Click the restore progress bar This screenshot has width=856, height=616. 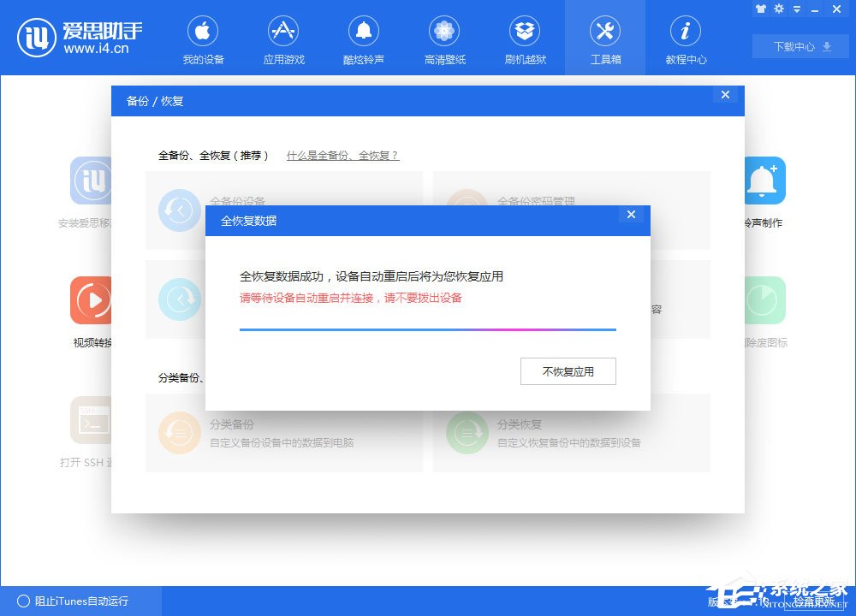pos(428,327)
